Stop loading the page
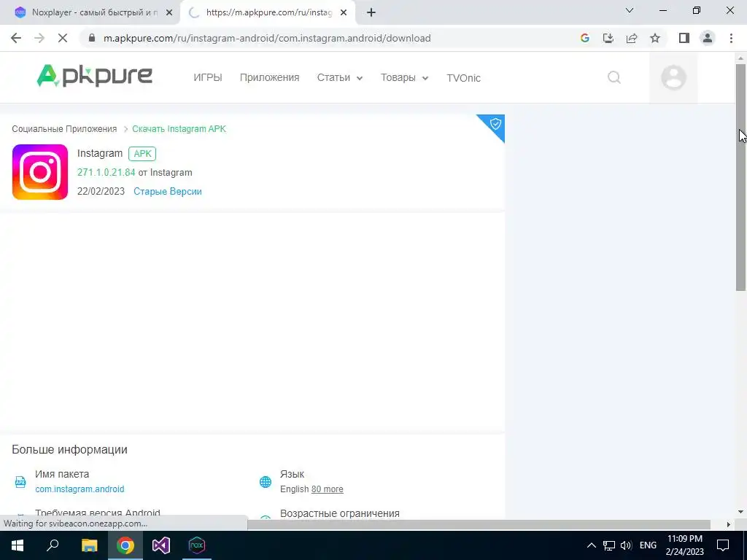The height and width of the screenshot is (560, 747). [63, 38]
